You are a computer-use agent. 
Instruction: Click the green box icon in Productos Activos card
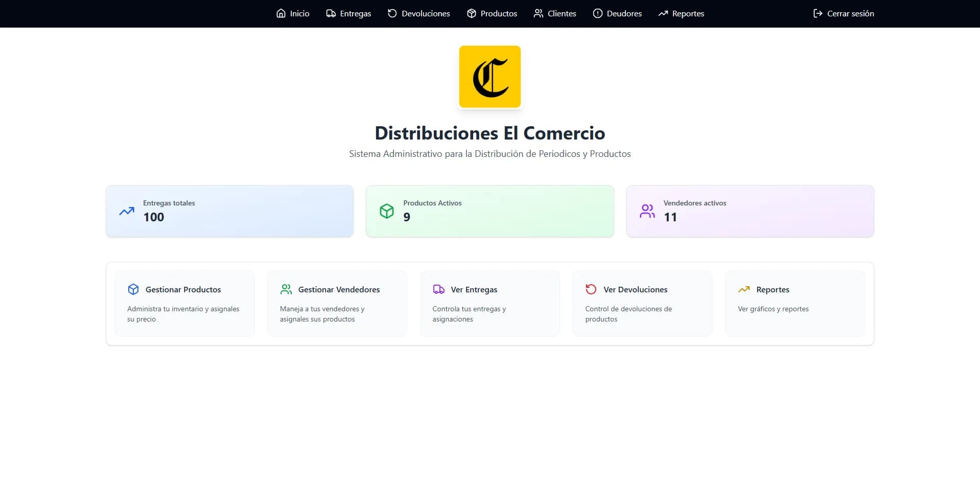pos(387,211)
